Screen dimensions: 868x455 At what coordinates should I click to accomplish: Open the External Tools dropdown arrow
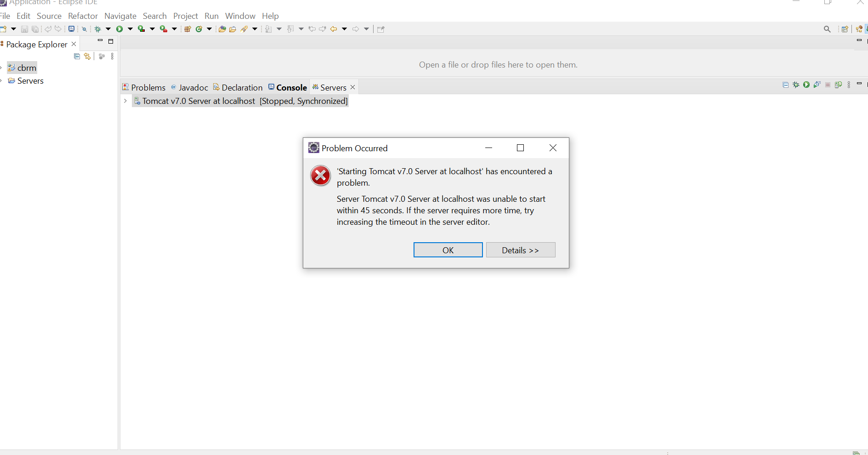tap(174, 29)
